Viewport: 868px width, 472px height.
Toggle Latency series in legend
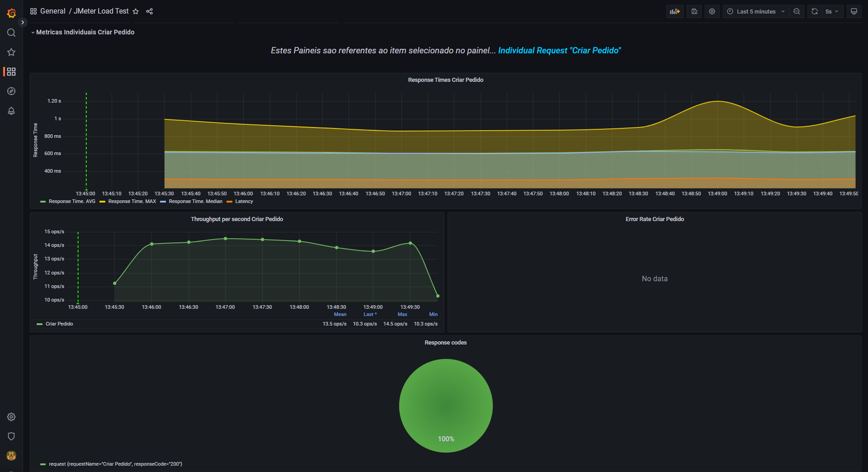pos(244,202)
